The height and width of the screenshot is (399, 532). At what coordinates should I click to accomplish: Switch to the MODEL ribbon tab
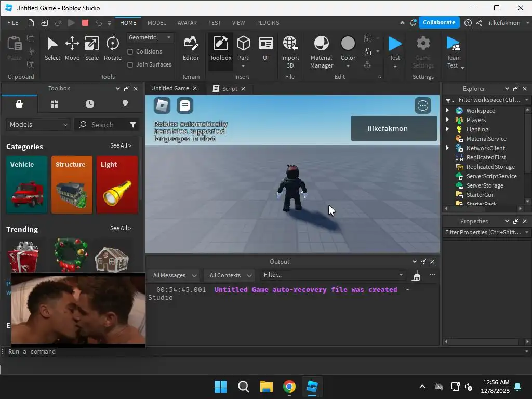click(156, 23)
